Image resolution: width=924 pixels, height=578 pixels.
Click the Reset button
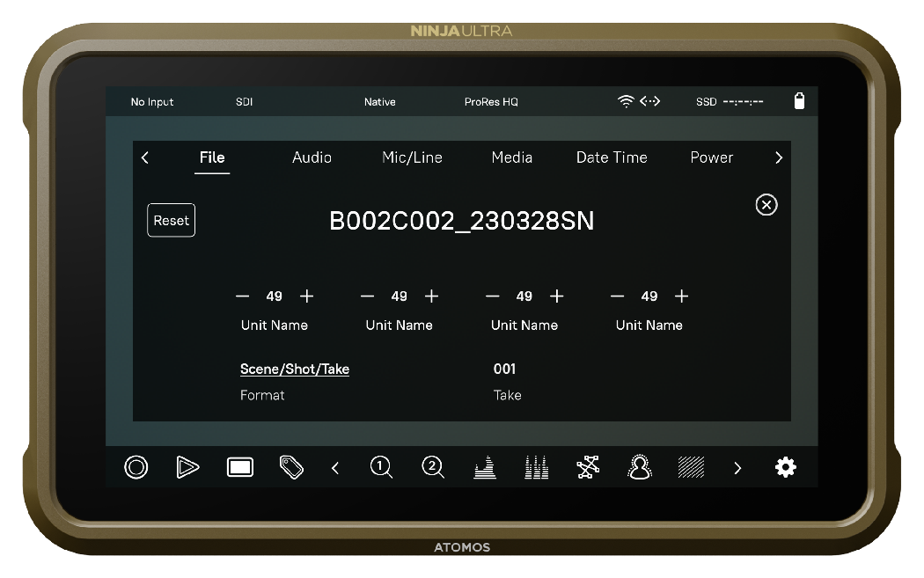[171, 220]
